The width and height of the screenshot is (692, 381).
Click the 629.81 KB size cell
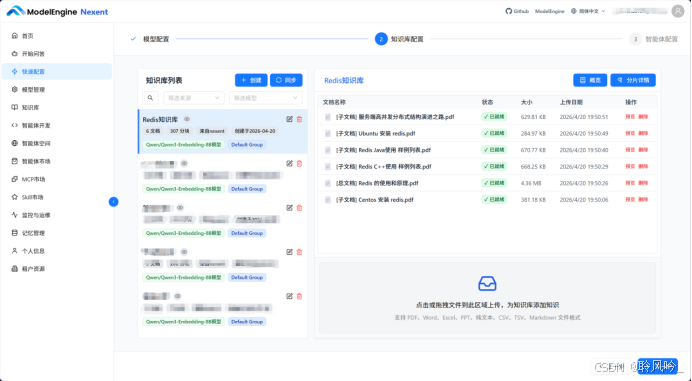pyautogui.click(x=533, y=117)
